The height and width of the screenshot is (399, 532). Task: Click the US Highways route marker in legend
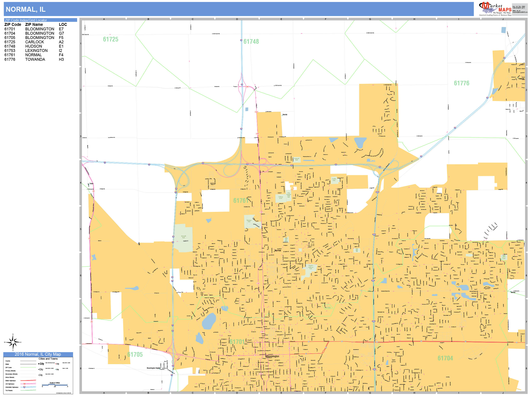point(24,384)
